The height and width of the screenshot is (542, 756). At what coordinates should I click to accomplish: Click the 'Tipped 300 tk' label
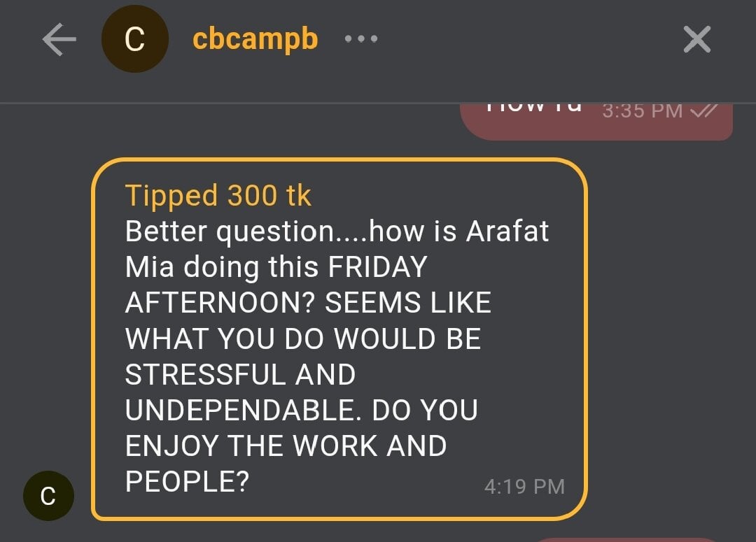[x=218, y=196]
